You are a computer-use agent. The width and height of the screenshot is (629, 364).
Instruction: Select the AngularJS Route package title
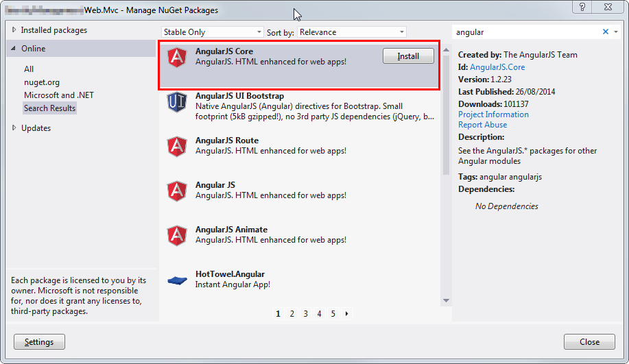[x=227, y=141]
